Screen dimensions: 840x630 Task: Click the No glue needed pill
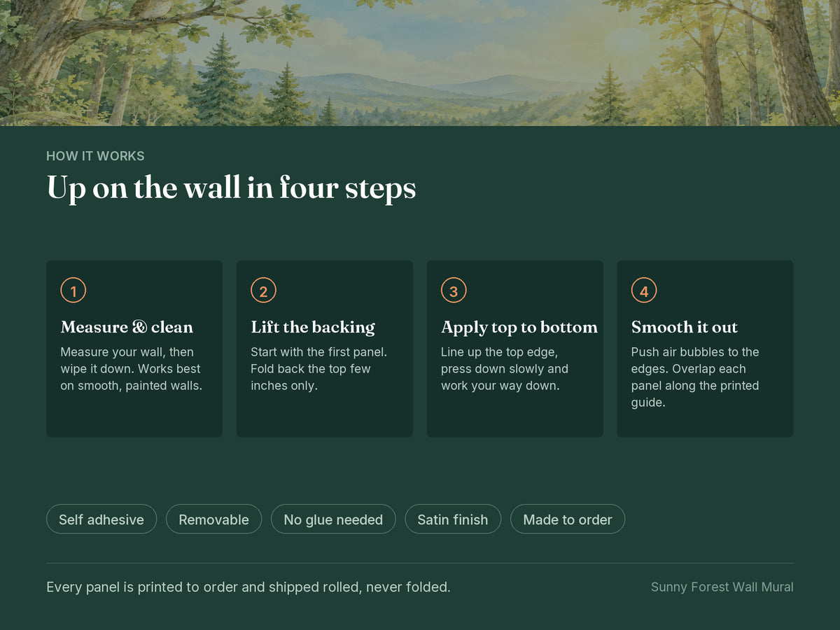tap(333, 519)
